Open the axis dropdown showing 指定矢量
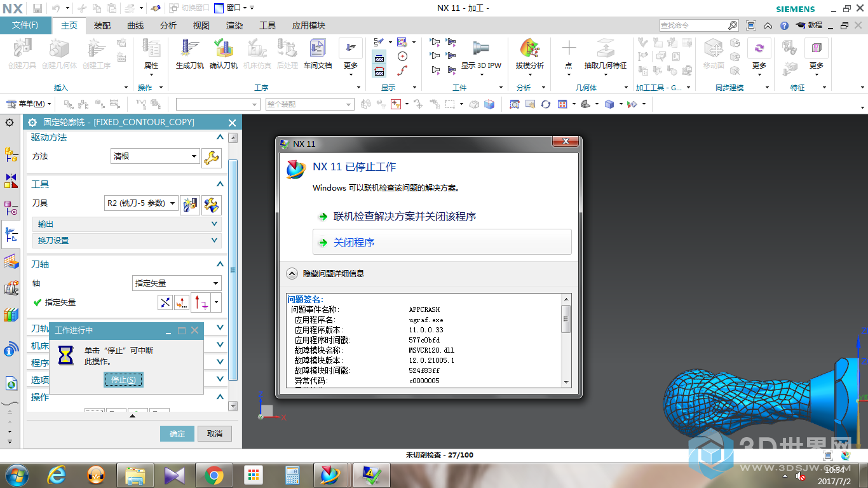Image resolution: width=868 pixels, height=488 pixels. pyautogui.click(x=177, y=283)
